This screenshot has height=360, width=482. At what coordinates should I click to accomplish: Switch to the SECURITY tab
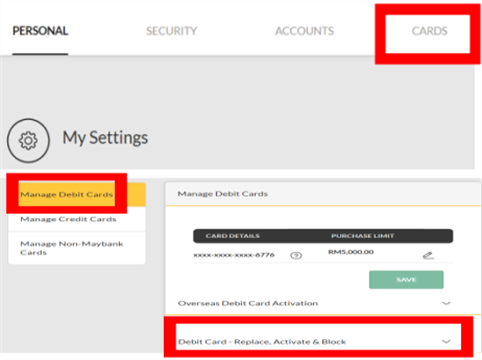coord(171,31)
